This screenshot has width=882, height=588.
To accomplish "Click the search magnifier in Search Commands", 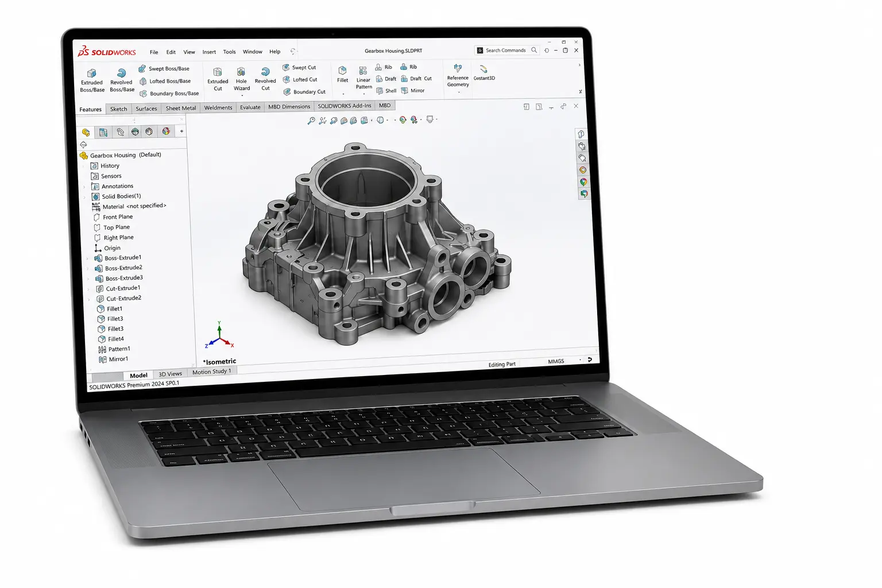I will tap(534, 50).
